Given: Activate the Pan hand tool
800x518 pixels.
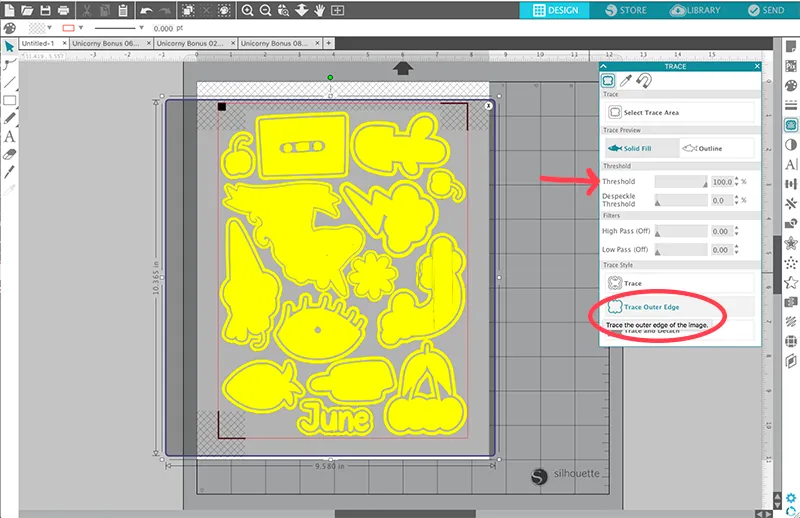Looking at the screenshot, I should click(x=319, y=10).
